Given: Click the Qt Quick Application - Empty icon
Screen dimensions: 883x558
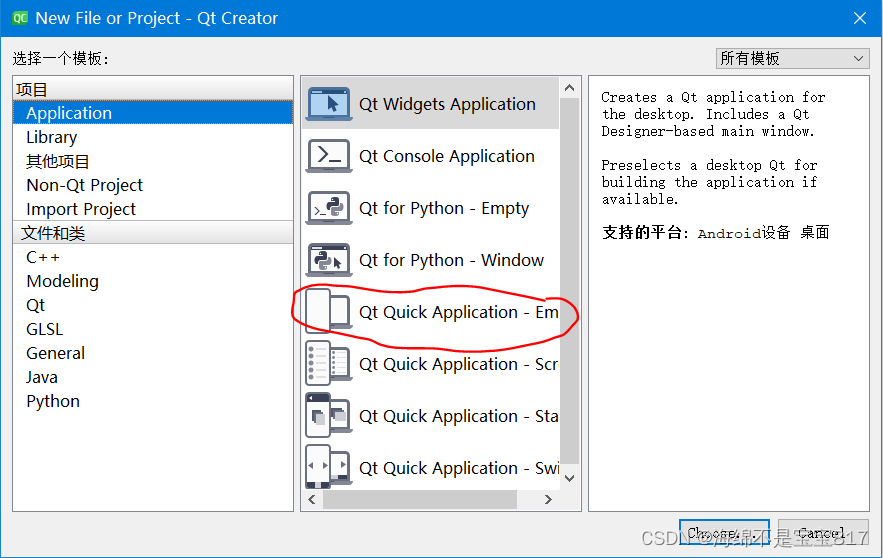Looking at the screenshot, I should click(x=329, y=311).
